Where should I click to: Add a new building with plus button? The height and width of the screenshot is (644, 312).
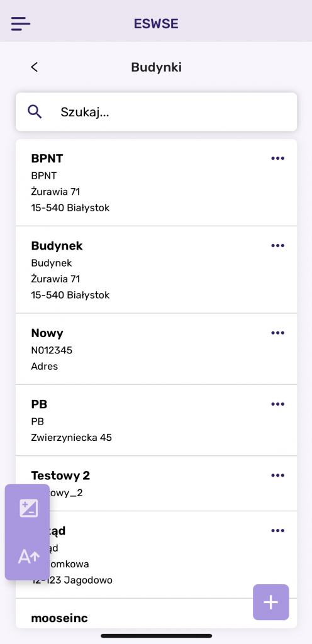click(271, 602)
